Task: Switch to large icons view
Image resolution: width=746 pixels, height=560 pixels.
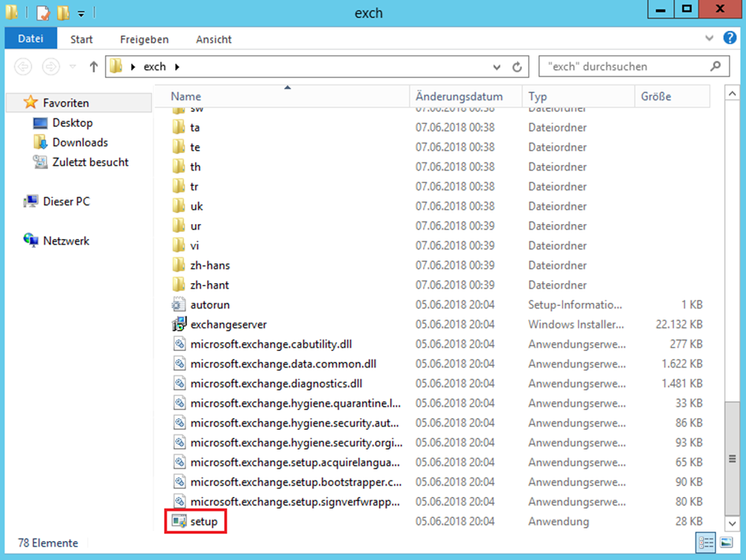Action: tap(725, 543)
